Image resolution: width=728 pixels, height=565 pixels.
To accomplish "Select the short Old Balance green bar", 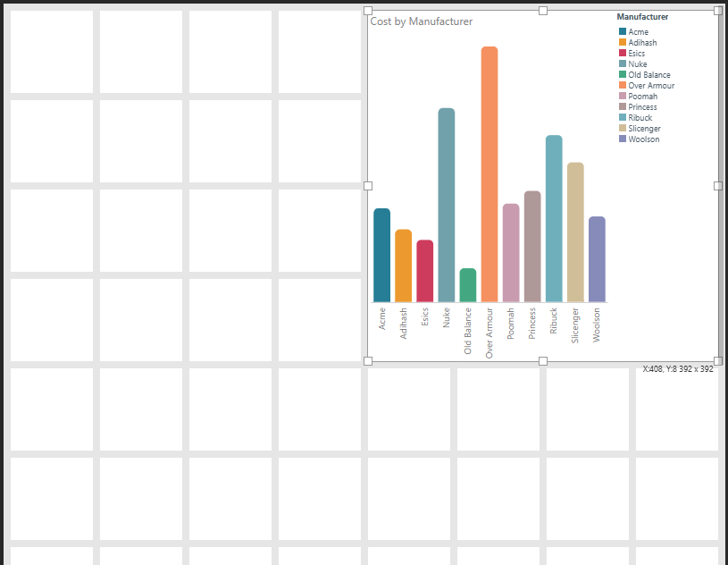I will point(467,285).
